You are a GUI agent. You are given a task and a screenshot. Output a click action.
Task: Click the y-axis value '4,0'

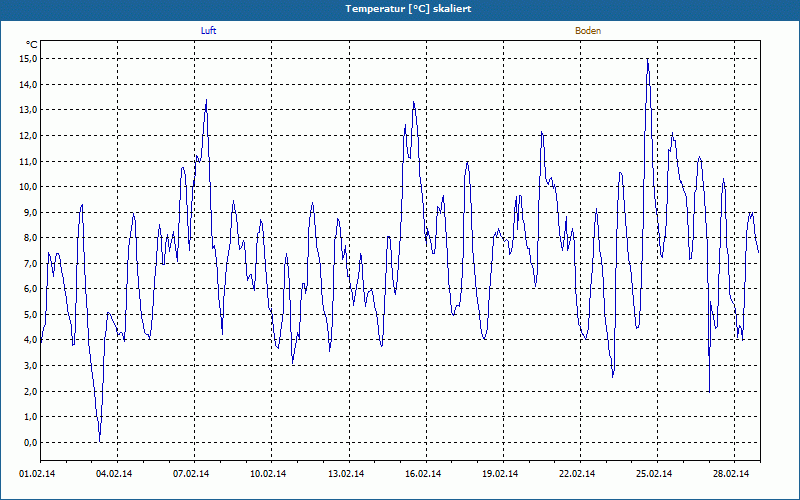(30, 340)
